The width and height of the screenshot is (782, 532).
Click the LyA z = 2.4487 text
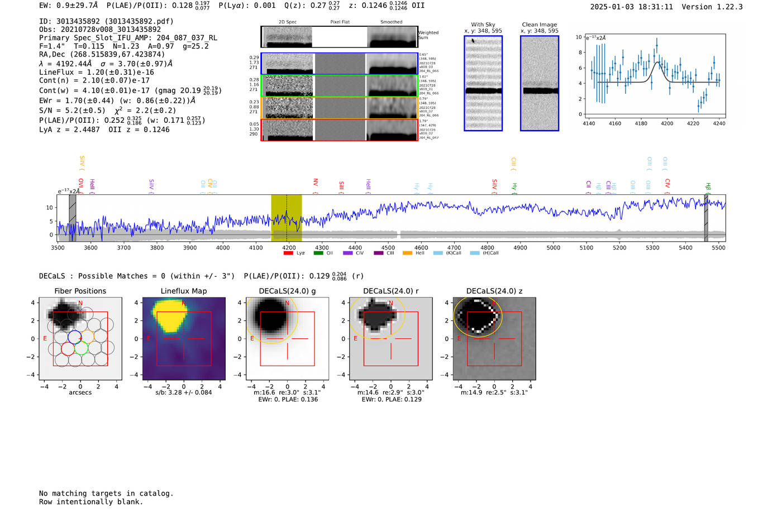pyautogui.click(x=69, y=130)
